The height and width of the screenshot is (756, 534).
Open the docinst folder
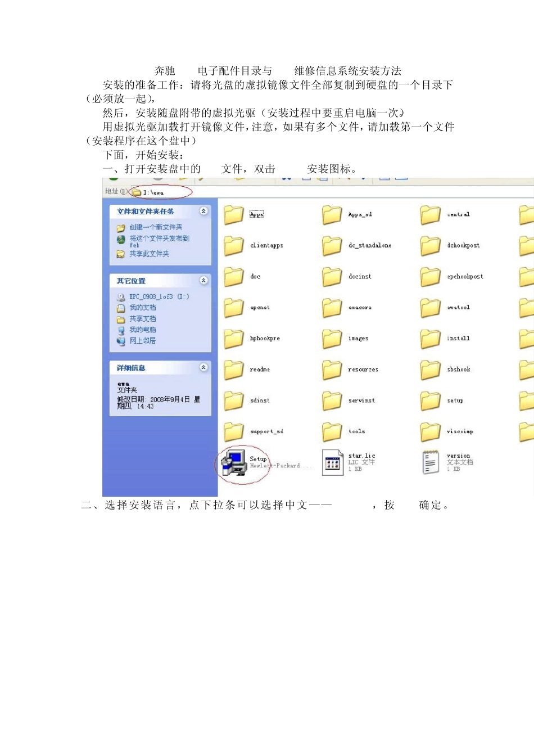[346, 277]
